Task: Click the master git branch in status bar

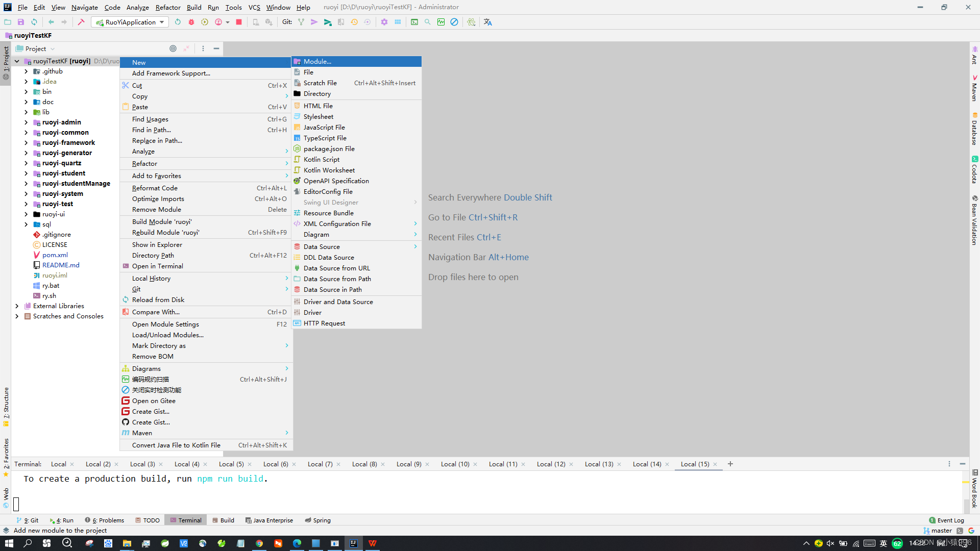Action: [941, 531]
